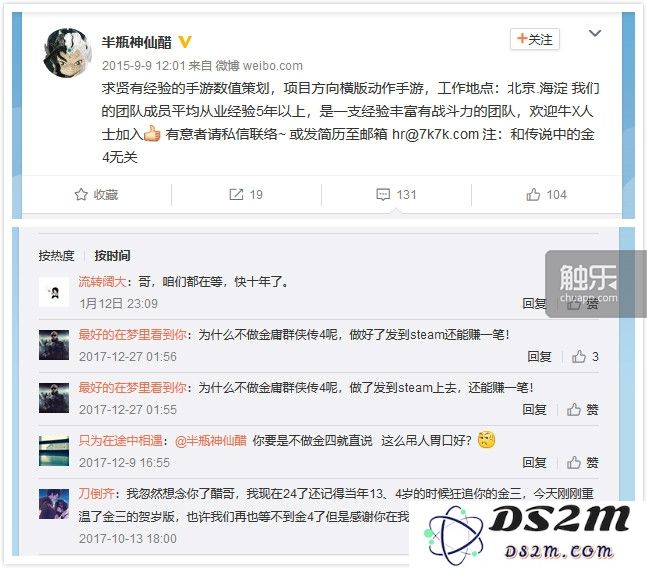
Task: Open 半瓶神仙醋 profile name link
Action: coord(137,42)
